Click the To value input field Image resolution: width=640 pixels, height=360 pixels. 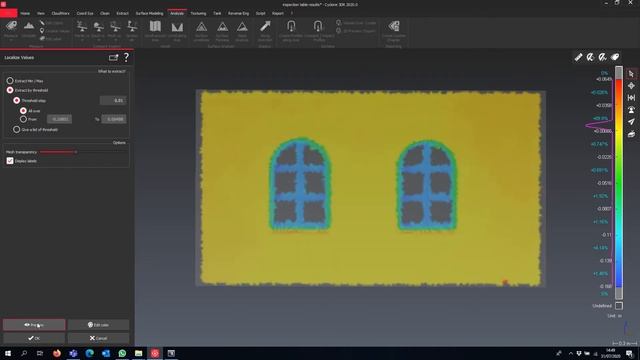(x=114, y=119)
